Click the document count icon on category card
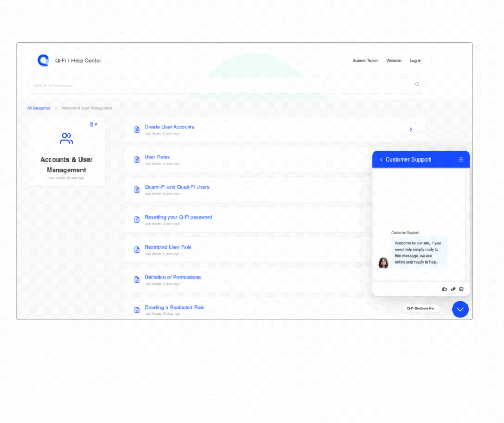 pos(91,124)
